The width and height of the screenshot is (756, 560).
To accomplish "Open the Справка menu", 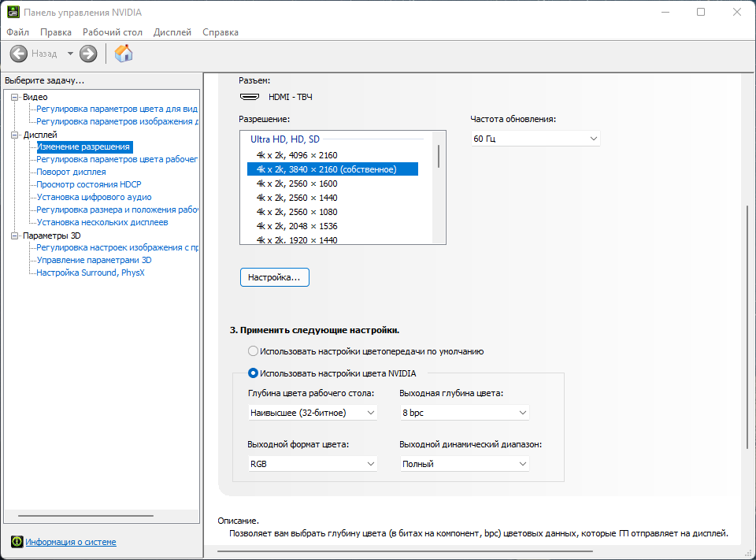I will [220, 32].
